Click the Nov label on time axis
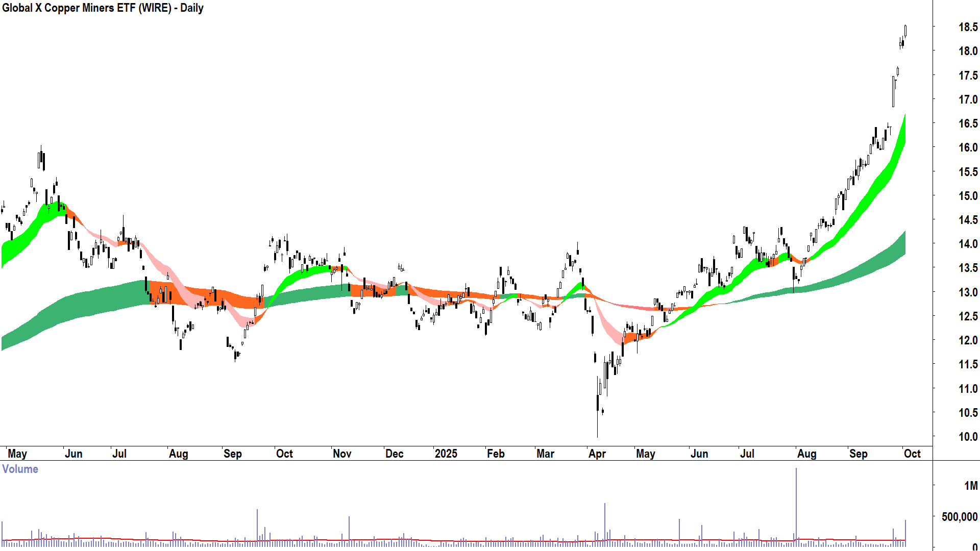The height and width of the screenshot is (551, 980). (342, 454)
